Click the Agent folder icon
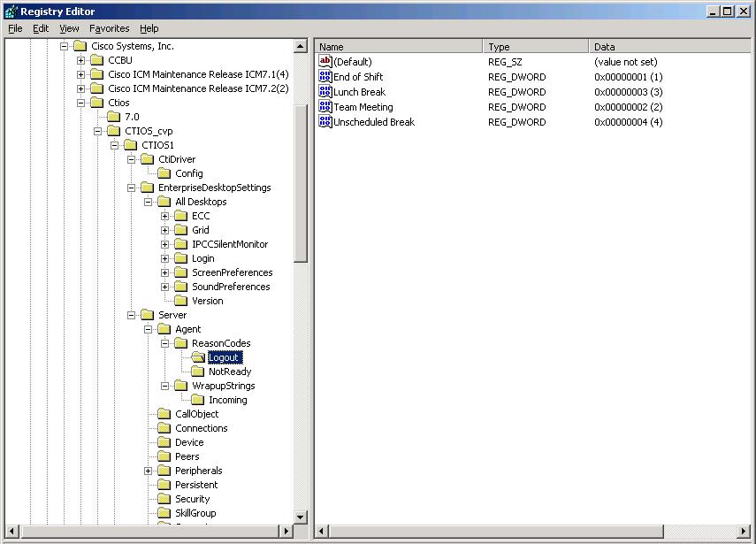The image size is (756, 544). (x=164, y=329)
